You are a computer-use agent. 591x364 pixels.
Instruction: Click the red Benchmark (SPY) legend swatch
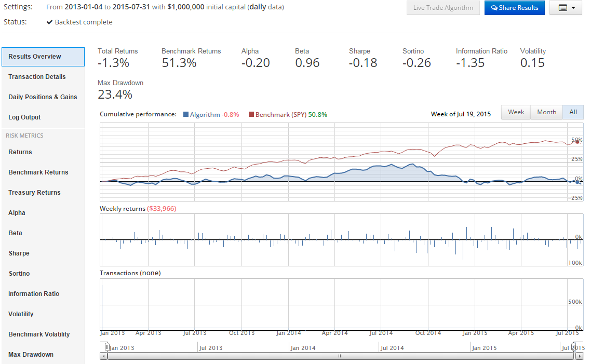(x=251, y=115)
